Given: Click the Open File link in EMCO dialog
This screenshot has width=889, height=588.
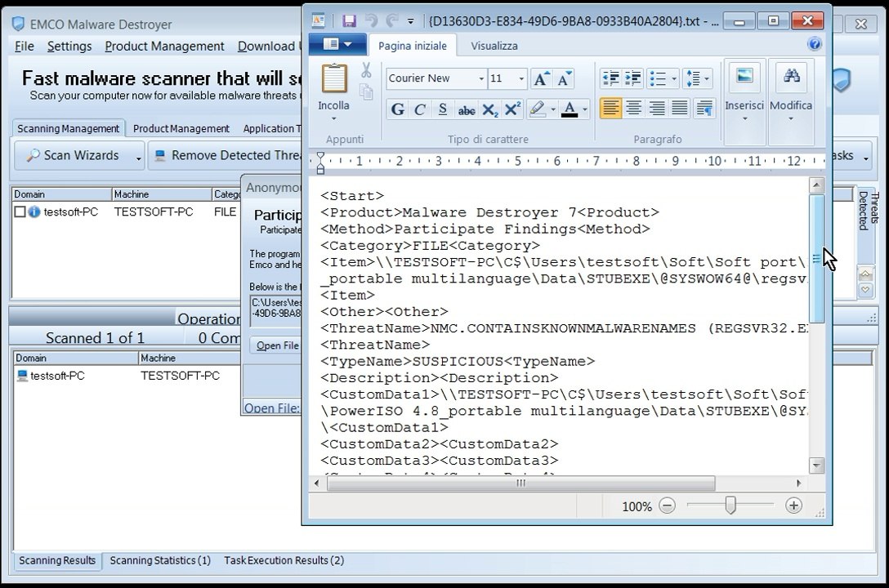Looking at the screenshot, I should 271,408.
